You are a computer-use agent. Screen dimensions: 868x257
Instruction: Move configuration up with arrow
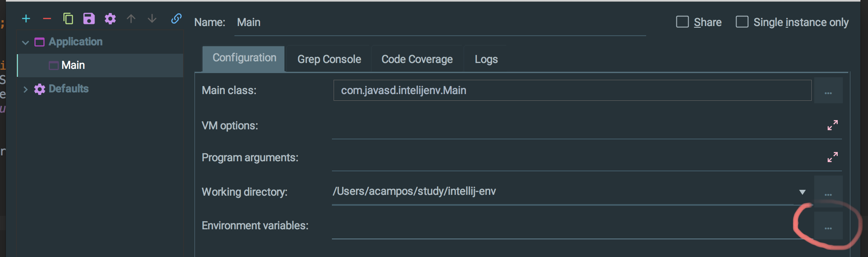click(x=131, y=18)
